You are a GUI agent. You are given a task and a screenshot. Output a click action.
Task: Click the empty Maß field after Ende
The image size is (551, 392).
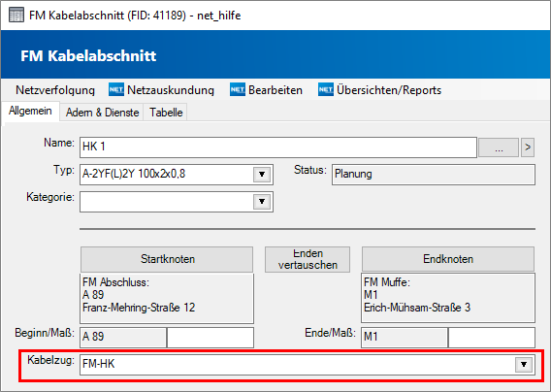(492, 337)
